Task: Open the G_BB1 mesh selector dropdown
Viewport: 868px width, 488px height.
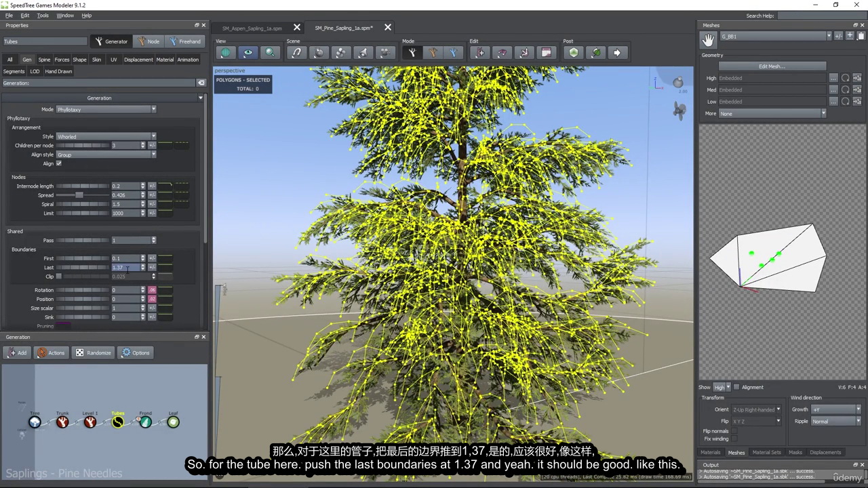Action: [775, 36]
